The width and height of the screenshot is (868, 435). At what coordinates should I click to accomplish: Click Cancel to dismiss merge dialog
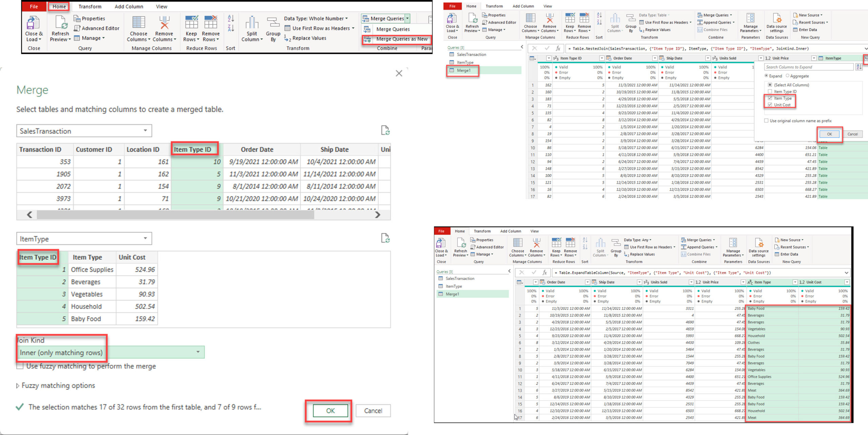point(373,411)
